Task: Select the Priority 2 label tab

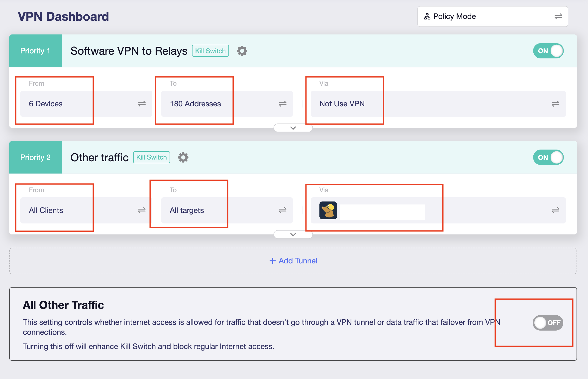Action: (35, 158)
